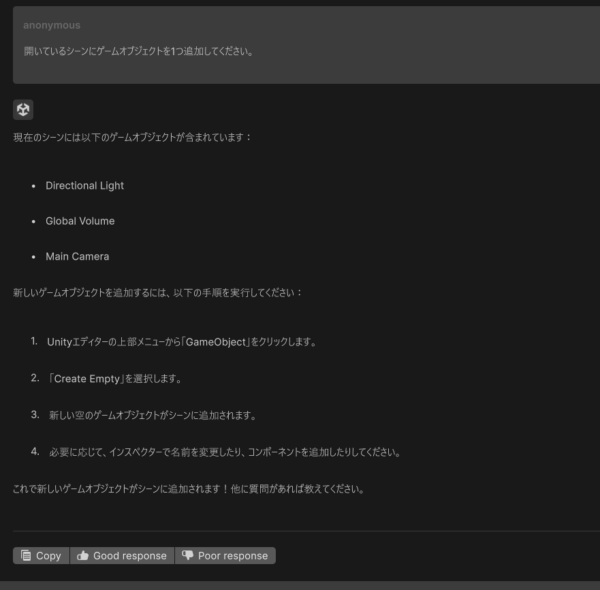Click the closing sentence starting with これで新しい

coord(188,489)
